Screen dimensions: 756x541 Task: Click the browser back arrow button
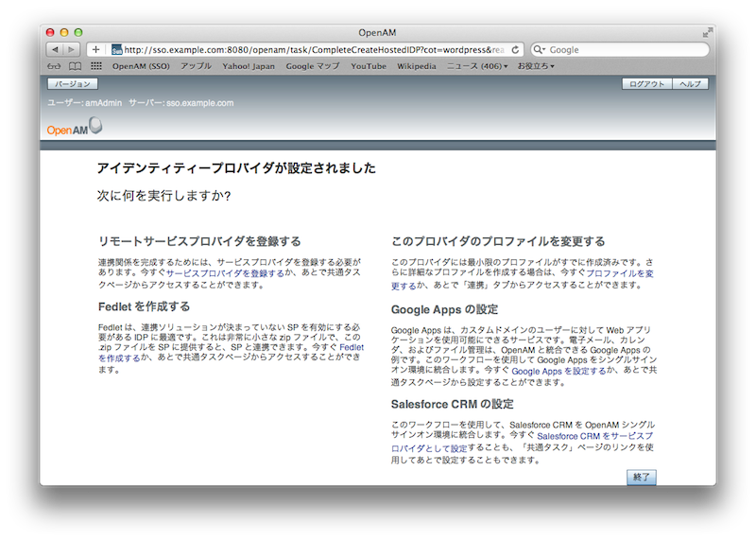[55, 49]
